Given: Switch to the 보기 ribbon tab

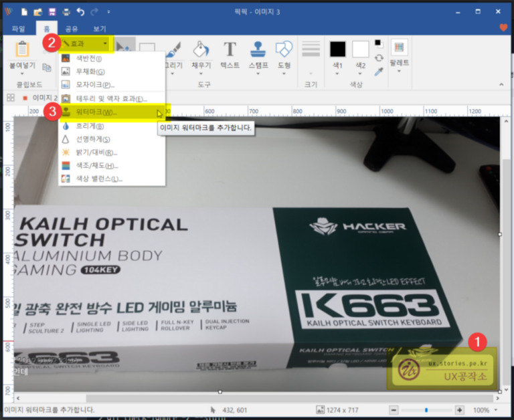Looking at the screenshot, I should click(99, 29).
